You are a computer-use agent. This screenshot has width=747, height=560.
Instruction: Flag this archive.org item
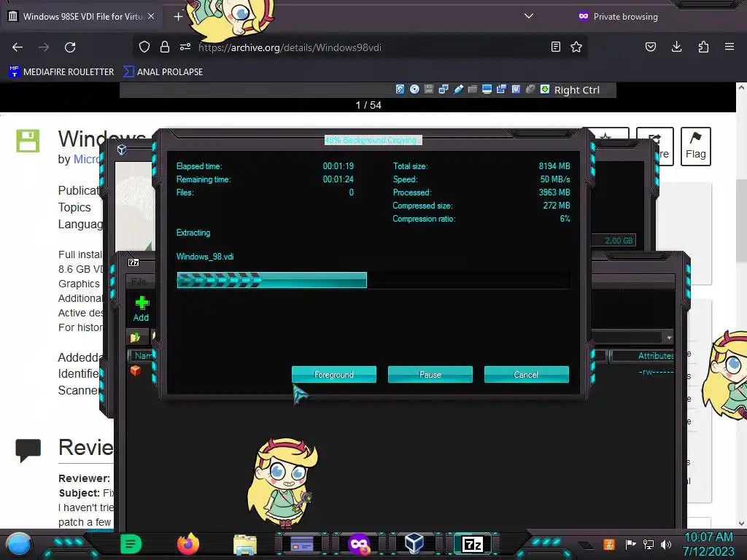click(695, 146)
